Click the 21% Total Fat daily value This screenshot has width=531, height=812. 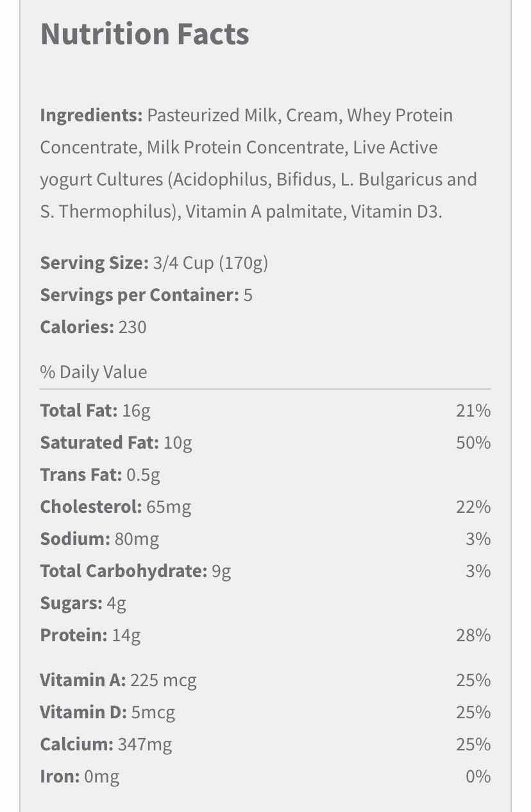click(473, 411)
